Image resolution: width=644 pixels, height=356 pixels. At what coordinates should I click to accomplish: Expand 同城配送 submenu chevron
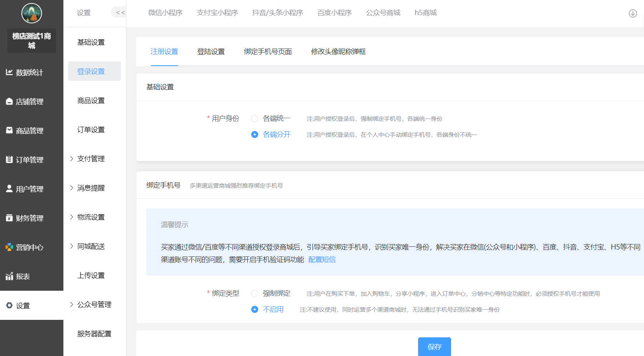tap(72, 246)
